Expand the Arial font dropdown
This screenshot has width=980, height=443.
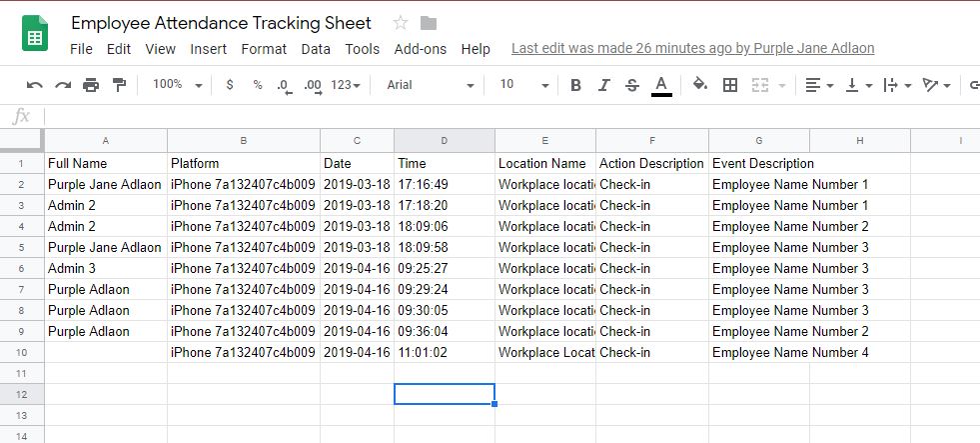pyautogui.click(x=430, y=84)
